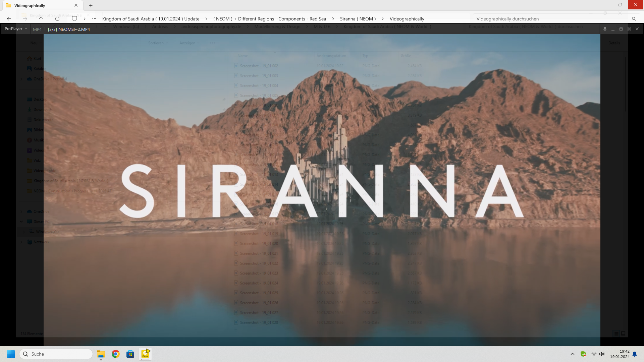Expand the chevron after the monitor icon

point(85,19)
